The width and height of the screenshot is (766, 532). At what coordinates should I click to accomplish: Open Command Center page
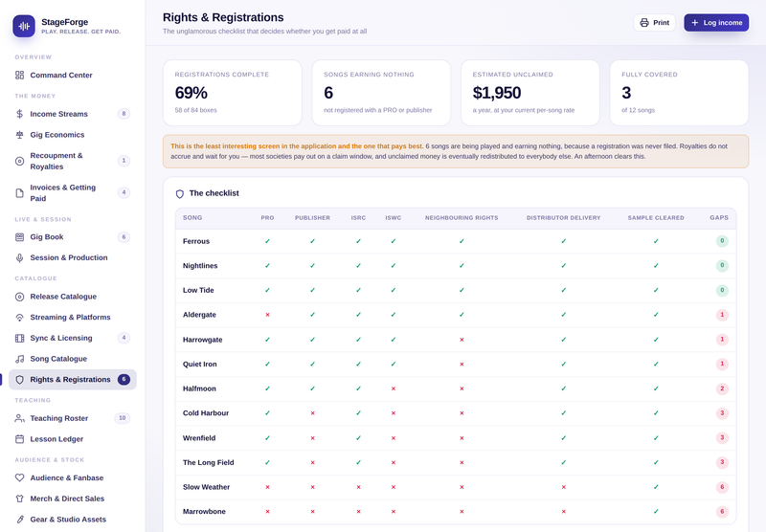pyautogui.click(x=73, y=76)
